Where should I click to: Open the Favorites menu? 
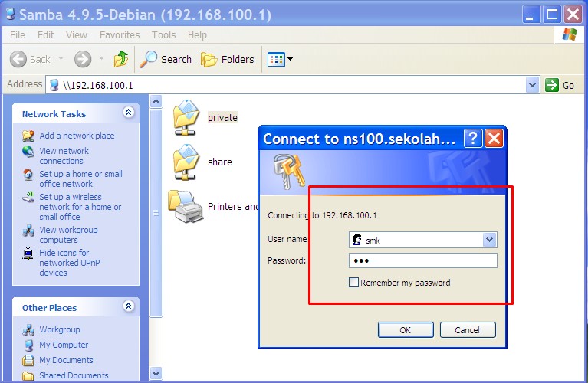tap(120, 35)
